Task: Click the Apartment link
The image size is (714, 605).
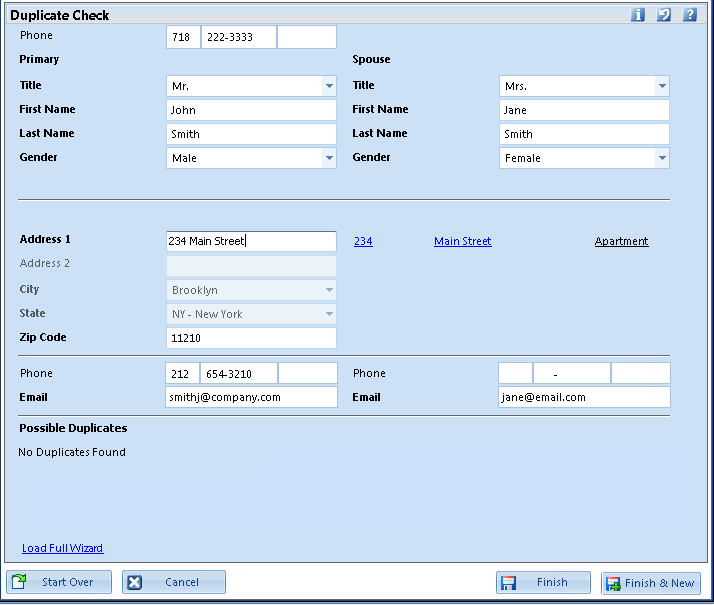Action: click(x=622, y=241)
